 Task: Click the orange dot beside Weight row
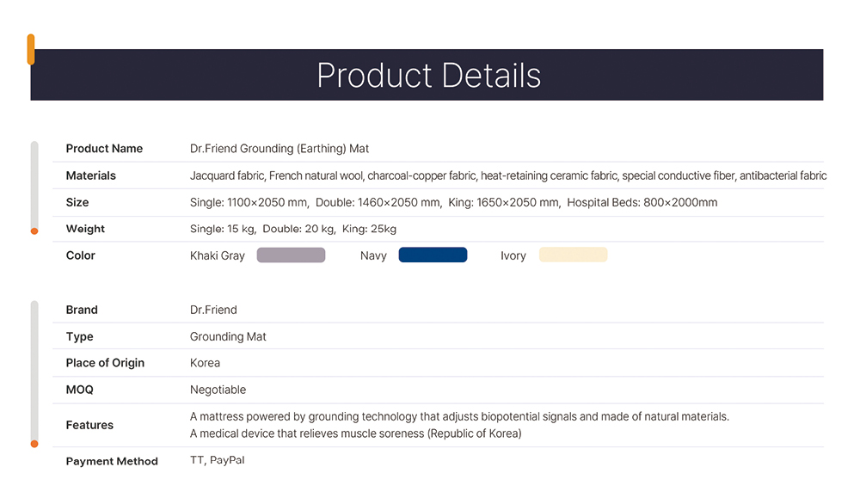(34, 230)
